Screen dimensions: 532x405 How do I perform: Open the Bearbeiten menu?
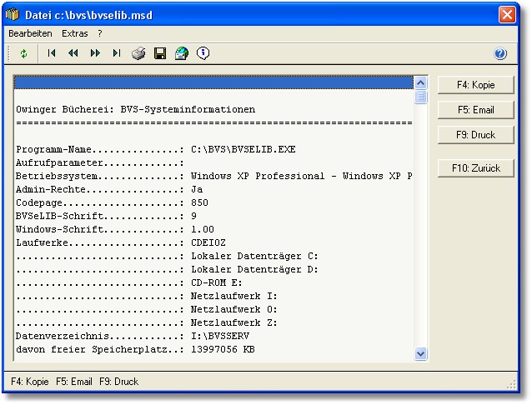click(30, 33)
